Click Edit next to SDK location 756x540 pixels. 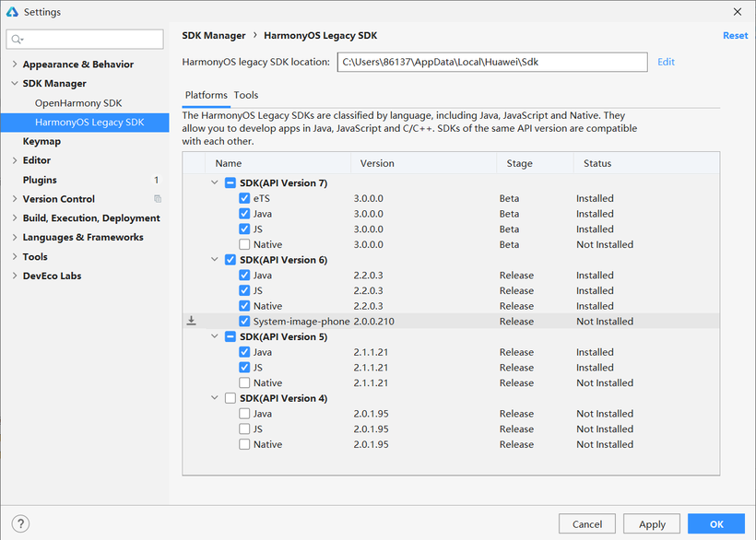(x=666, y=62)
